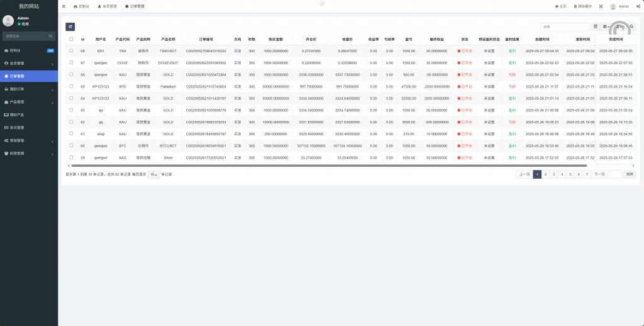
Task: Go to page 2 in pagination
Action: pos(545,174)
